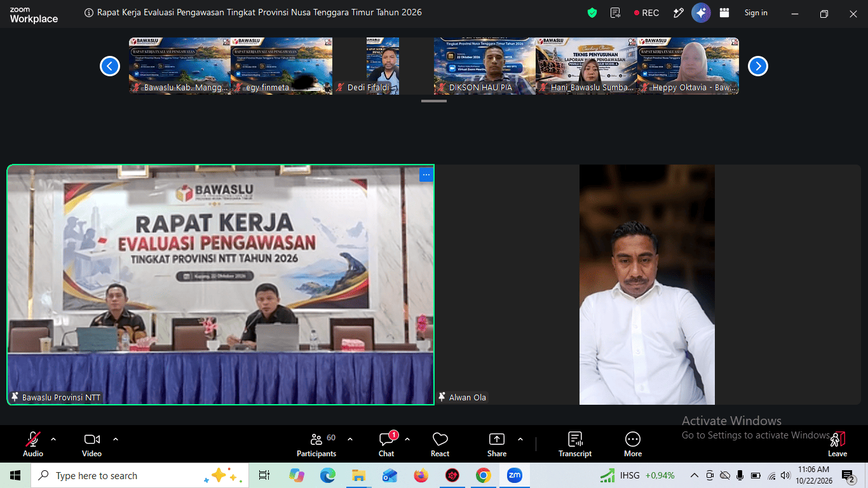Click the Windows taskbar search box
The image size is (868, 488).
coord(140,475)
